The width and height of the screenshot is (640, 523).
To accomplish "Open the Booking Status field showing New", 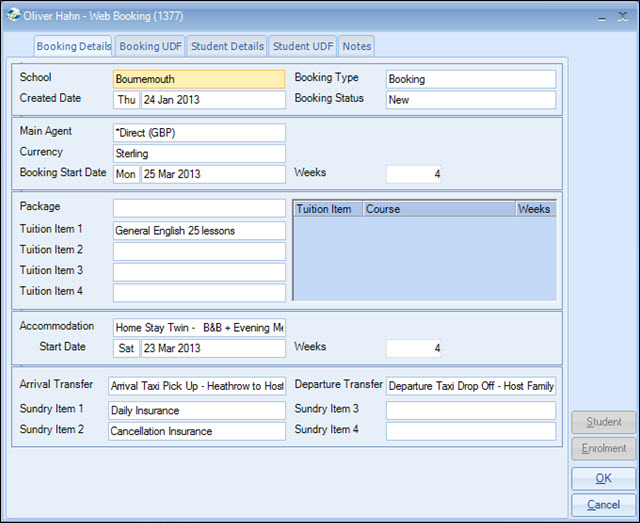I will [470, 100].
